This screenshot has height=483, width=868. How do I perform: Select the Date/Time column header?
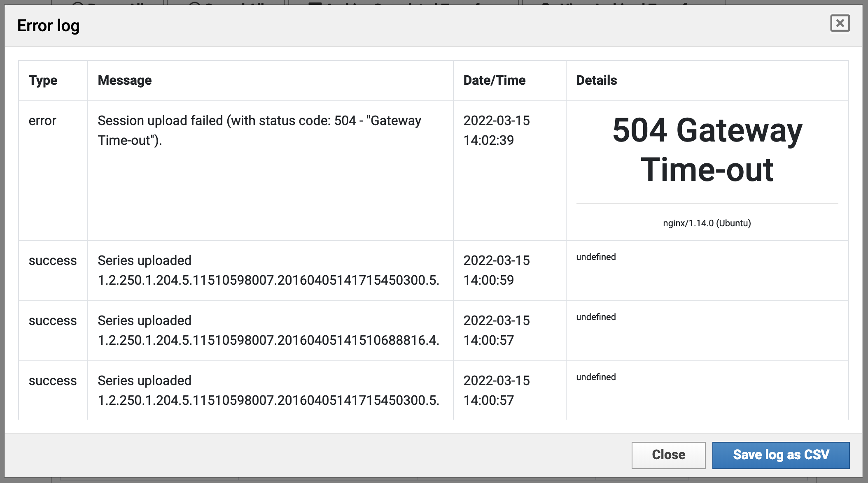pyautogui.click(x=494, y=80)
